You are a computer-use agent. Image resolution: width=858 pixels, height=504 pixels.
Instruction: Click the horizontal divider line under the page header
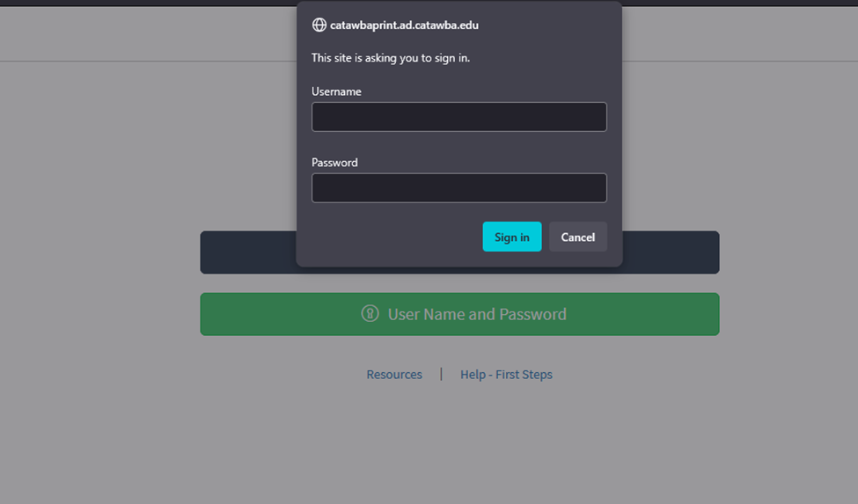[148, 62]
